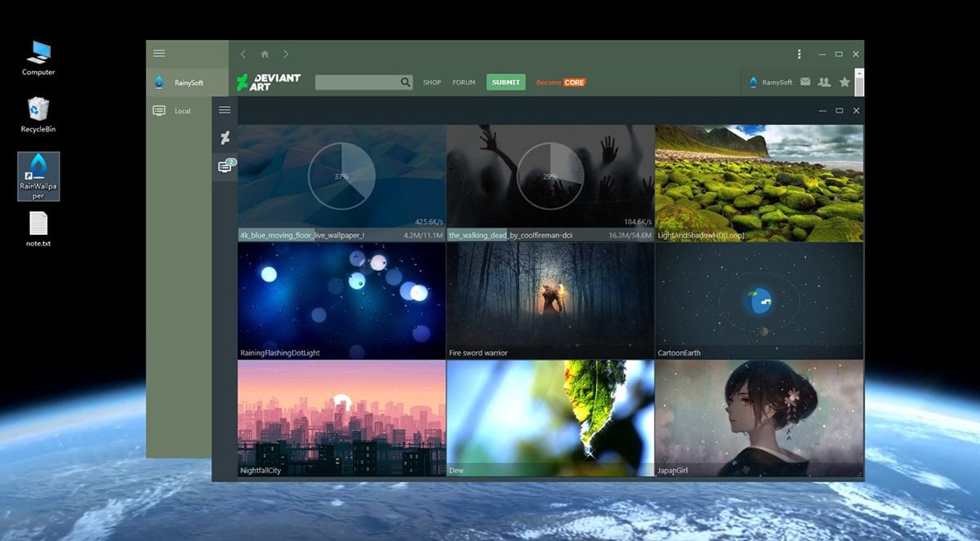Open the SHOP menu item
Viewport: 980px width, 541px height.
click(x=432, y=82)
